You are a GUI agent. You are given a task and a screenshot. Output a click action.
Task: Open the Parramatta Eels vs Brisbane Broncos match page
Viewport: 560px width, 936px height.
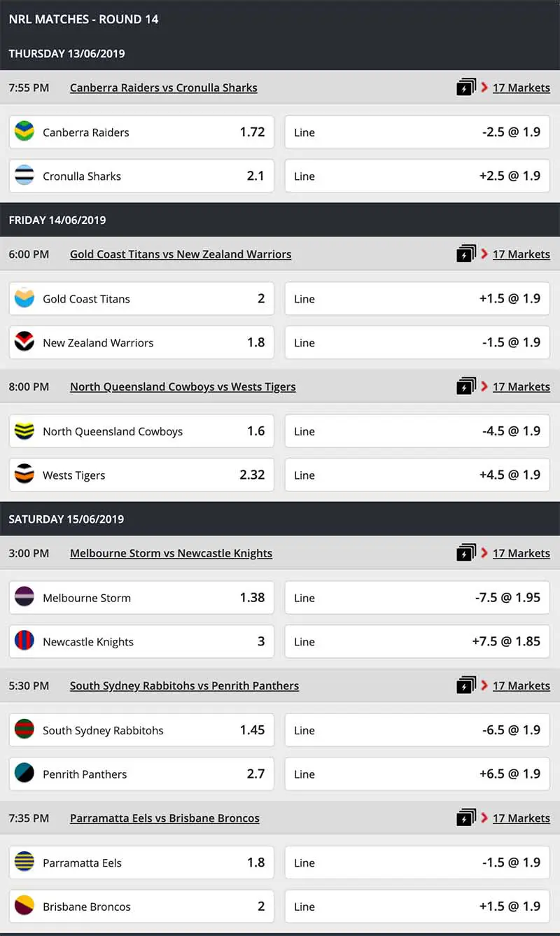pyautogui.click(x=164, y=818)
